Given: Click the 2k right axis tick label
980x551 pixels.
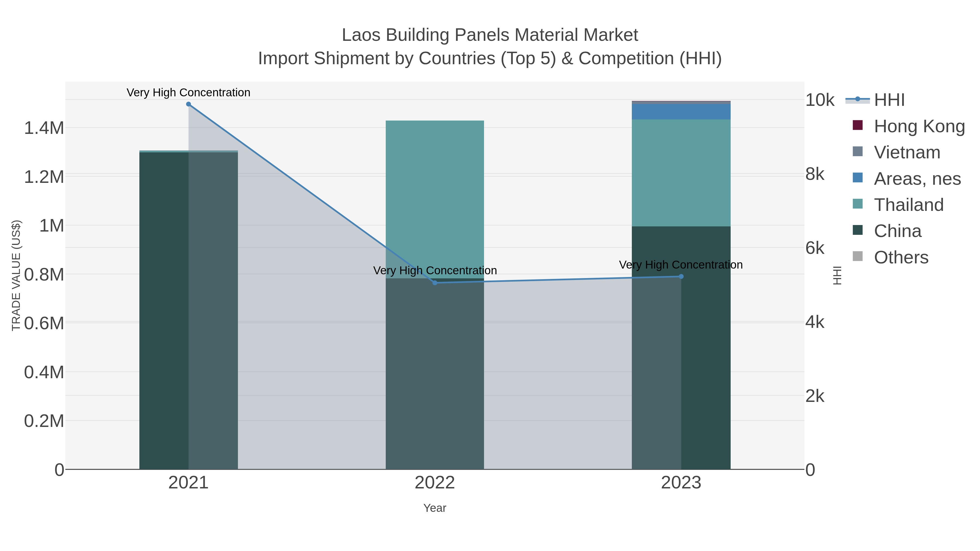Looking at the screenshot, I should click(815, 396).
